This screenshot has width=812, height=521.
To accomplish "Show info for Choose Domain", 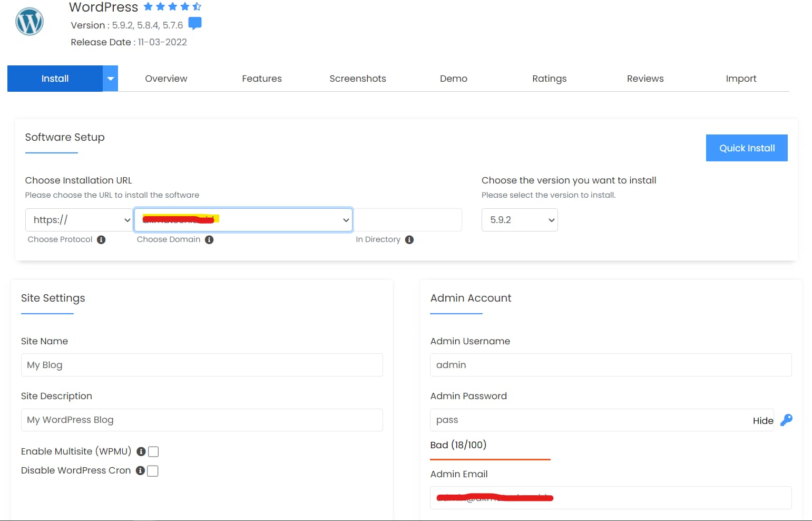I will (x=209, y=239).
